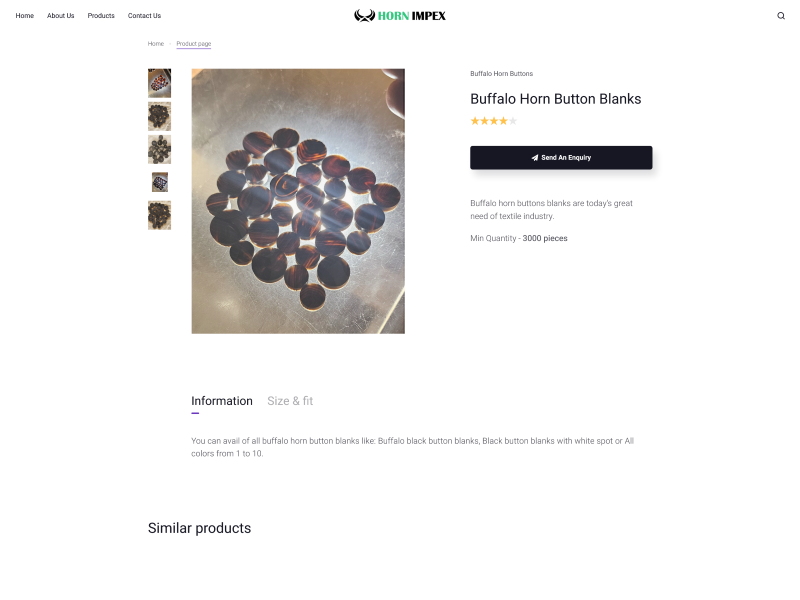Viewport: 800px width, 600px height.
Task: Switch to the Information tab
Action: pos(222,401)
